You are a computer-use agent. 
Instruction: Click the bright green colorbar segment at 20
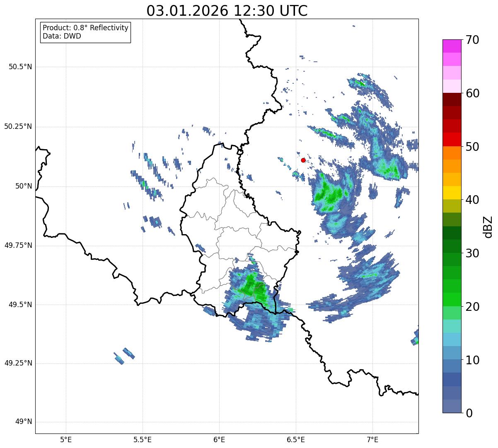[451, 300]
